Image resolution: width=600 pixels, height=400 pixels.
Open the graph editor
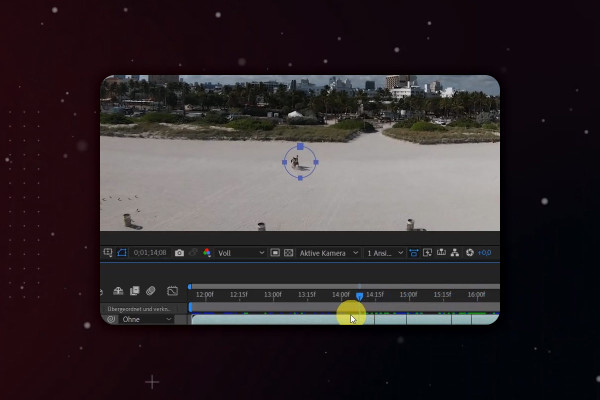[172, 291]
